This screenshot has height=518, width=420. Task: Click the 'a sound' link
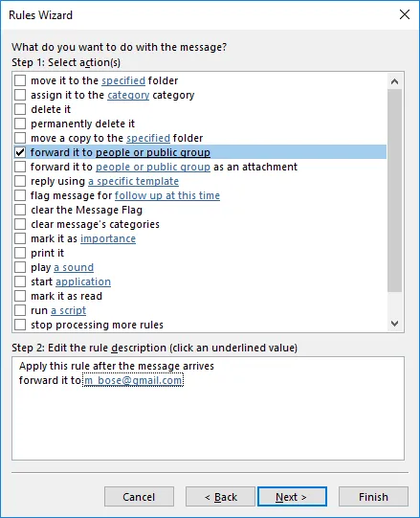(x=74, y=267)
